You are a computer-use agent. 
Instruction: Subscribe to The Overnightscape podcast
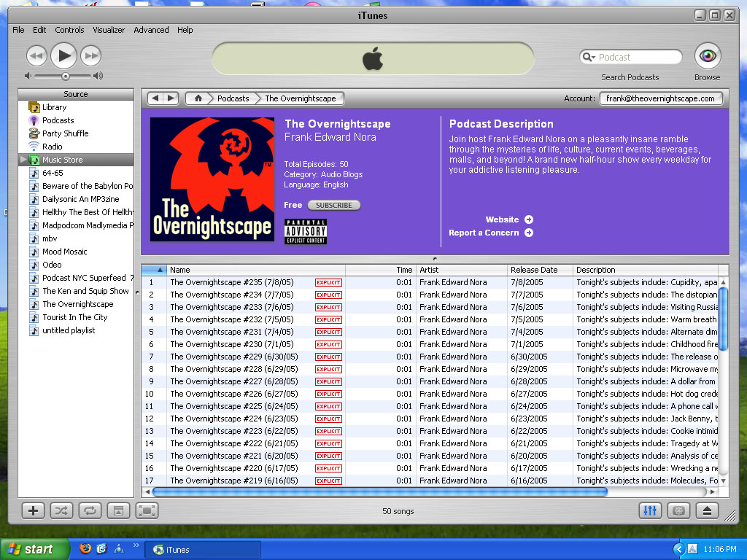point(333,205)
